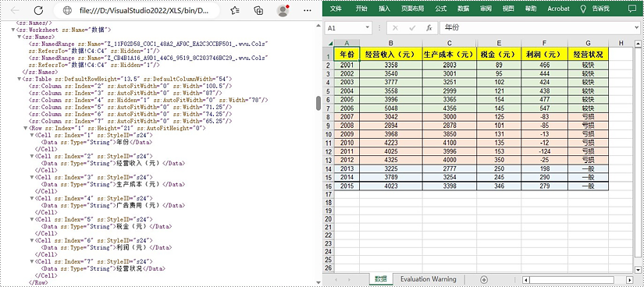Screen dimensions: 644x287
Task: Select all cells with corner triangle
Action: pyautogui.click(x=330, y=43)
